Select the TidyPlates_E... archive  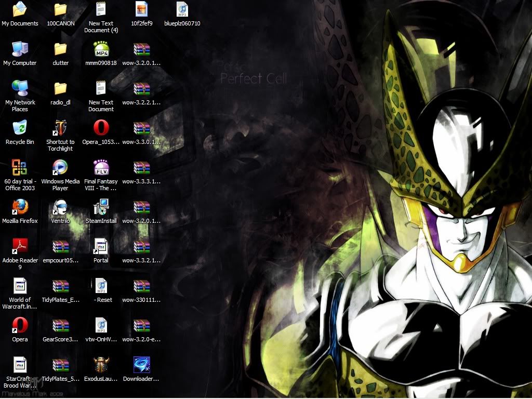[60, 286]
